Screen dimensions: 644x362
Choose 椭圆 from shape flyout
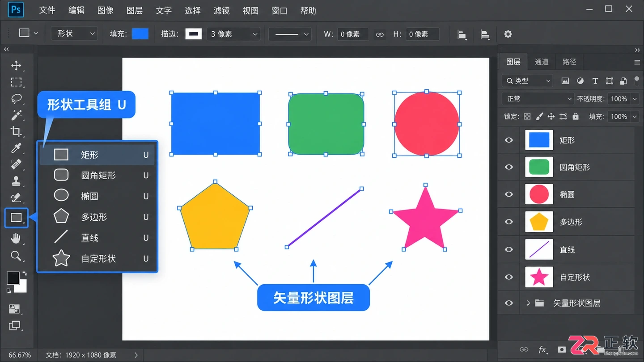click(98, 196)
